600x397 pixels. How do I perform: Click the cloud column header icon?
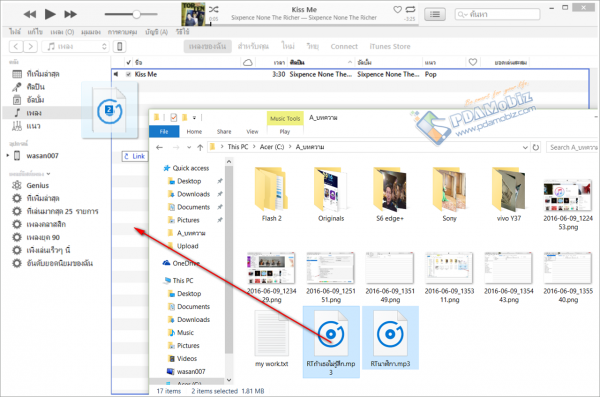(x=248, y=62)
